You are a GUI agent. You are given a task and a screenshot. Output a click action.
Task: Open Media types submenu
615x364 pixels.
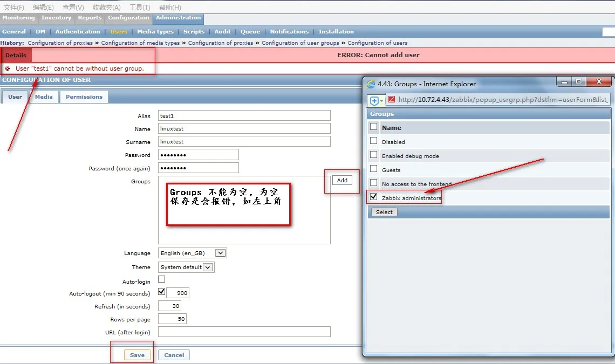[x=155, y=32]
